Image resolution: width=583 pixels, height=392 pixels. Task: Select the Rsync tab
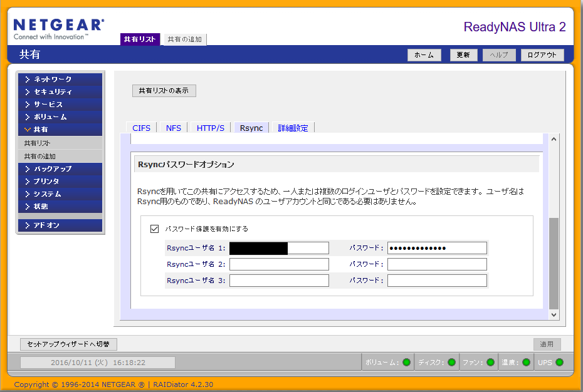pos(251,128)
